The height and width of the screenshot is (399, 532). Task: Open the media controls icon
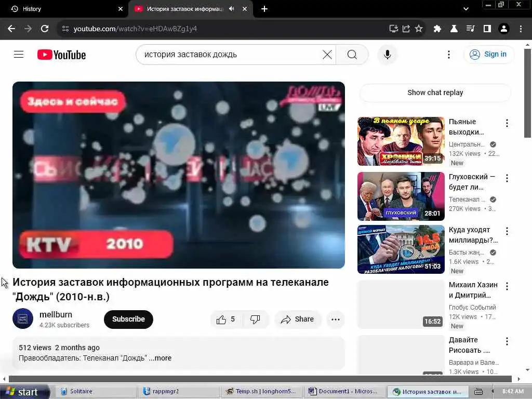pyautogui.click(x=470, y=29)
